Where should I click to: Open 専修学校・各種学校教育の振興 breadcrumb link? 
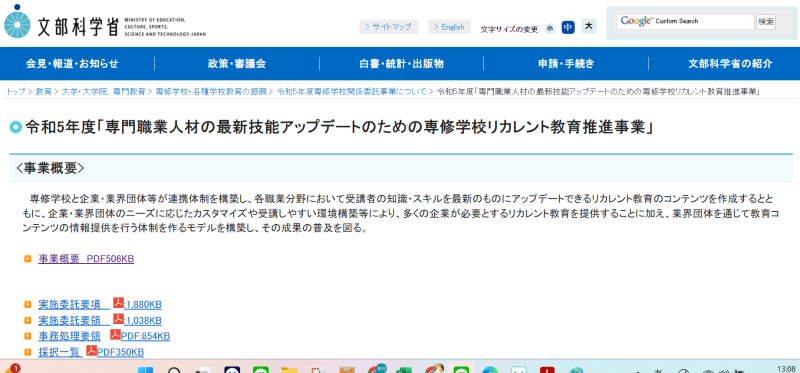pyautogui.click(x=211, y=92)
